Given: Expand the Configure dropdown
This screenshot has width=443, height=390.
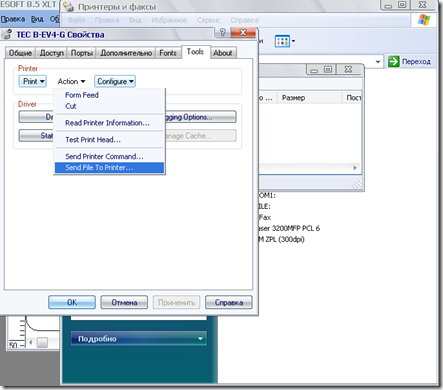Looking at the screenshot, I should (x=115, y=81).
